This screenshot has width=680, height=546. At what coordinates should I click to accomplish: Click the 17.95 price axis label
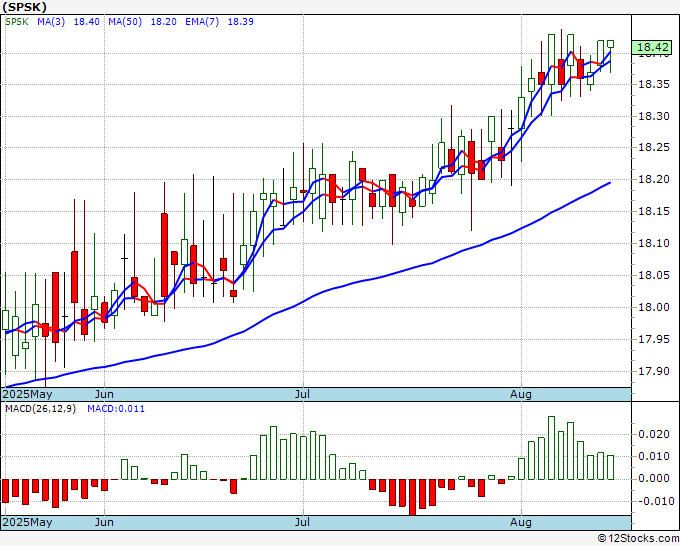click(654, 339)
